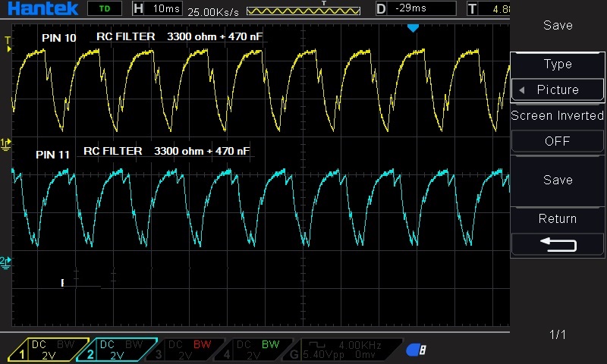Click the TD trigger status indicator
The width and height of the screenshot is (607, 364).
105,8
